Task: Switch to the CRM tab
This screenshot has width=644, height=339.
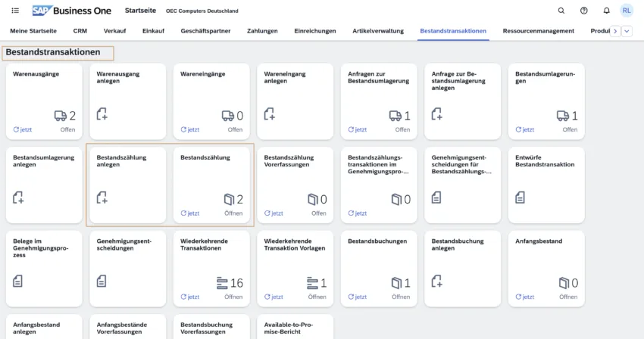Action: click(x=80, y=31)
